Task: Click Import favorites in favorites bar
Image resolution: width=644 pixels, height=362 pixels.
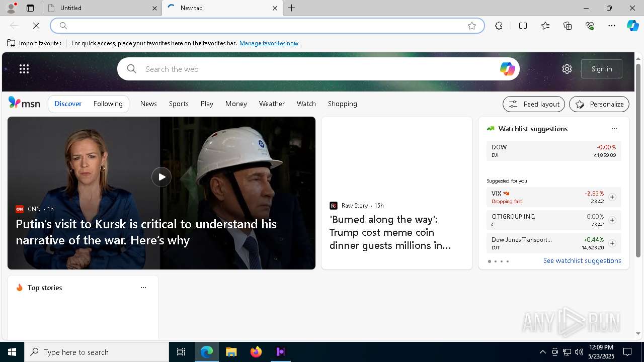Action: [x=34, y=43]
